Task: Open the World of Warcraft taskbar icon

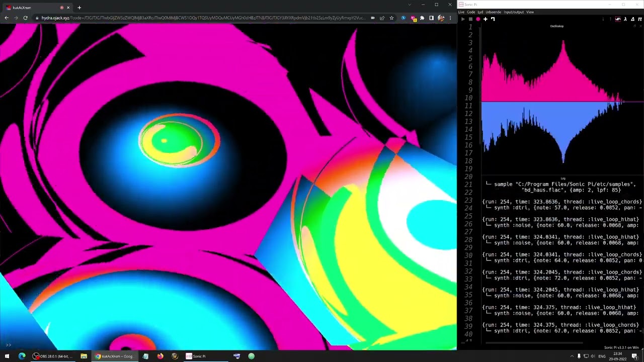Action: pyautogui.click(x=175, y=356)
